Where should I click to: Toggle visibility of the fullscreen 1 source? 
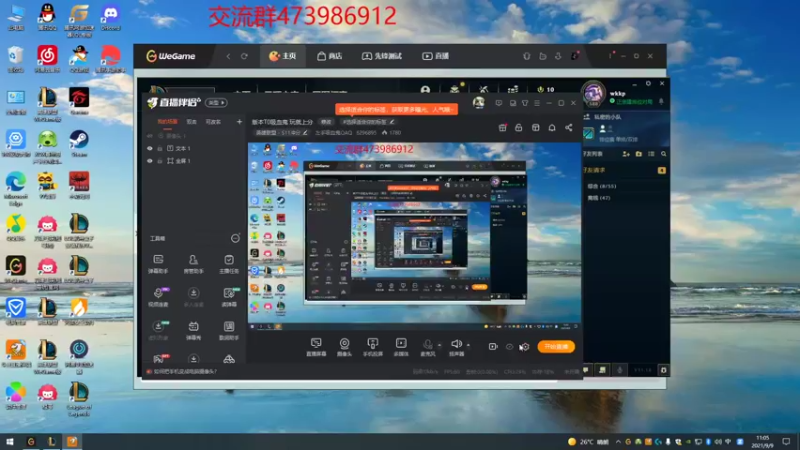[149, 161]
